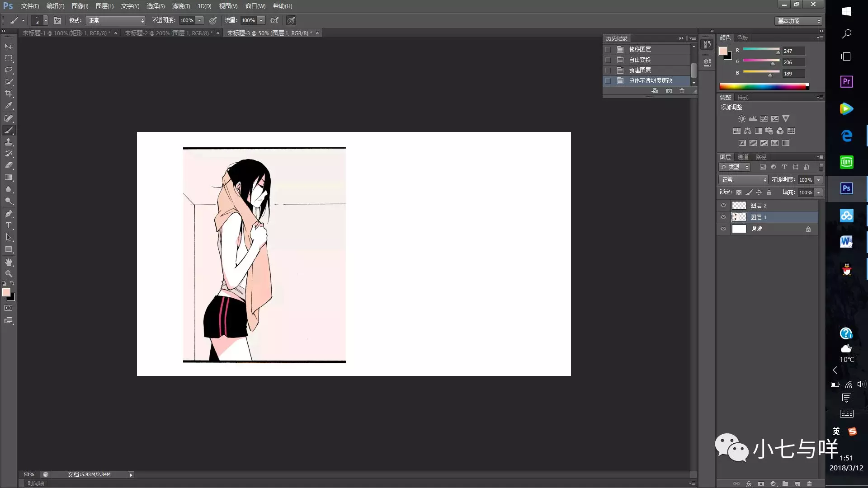Select the Rectangle shape tool

click(x=9, y=249)
